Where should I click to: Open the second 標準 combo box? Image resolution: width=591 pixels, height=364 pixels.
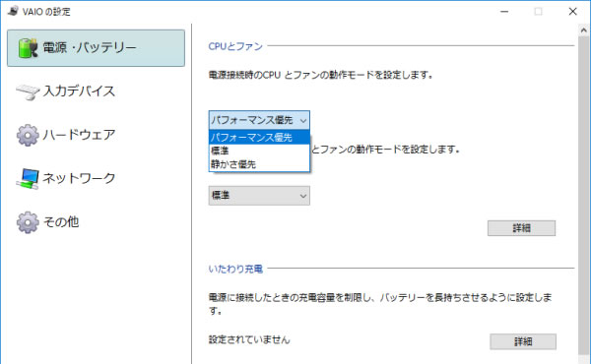click(x=259, y=196)
